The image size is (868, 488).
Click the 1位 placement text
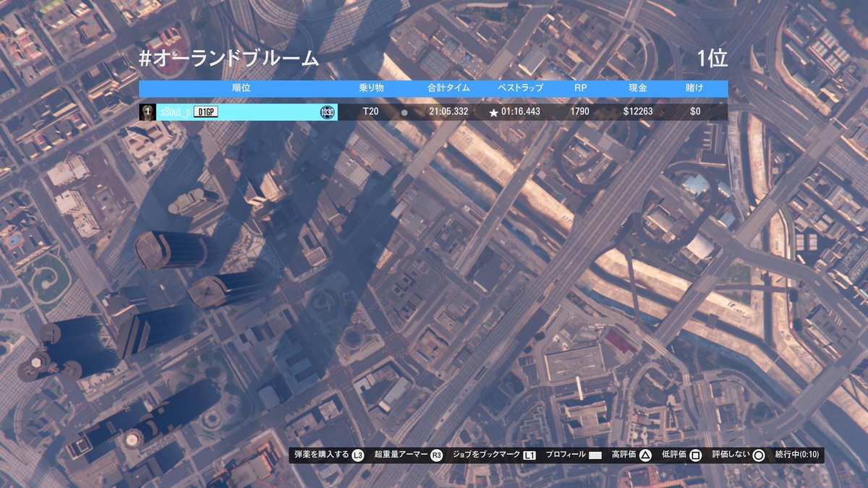pos(712,59)
